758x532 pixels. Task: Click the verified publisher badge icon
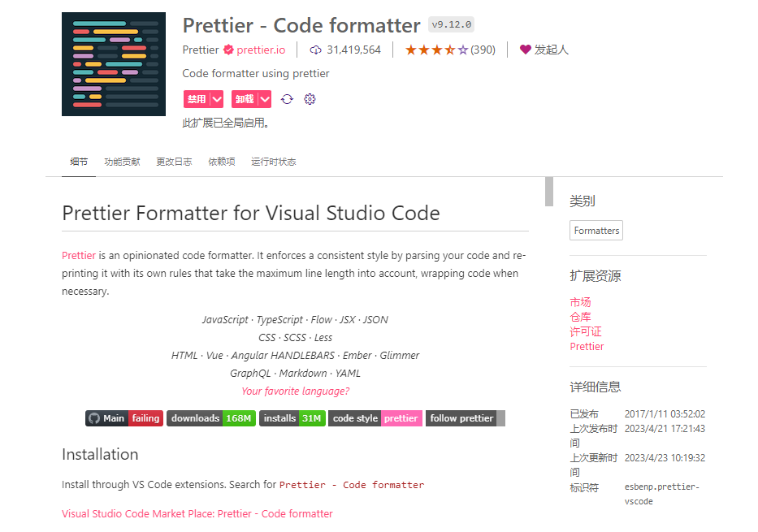pos(228,50)
